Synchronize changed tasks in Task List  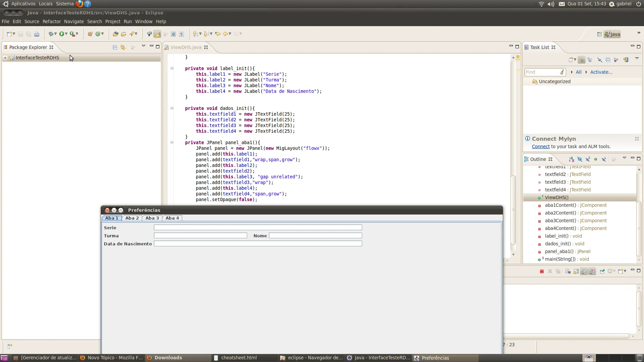point(626,60)
